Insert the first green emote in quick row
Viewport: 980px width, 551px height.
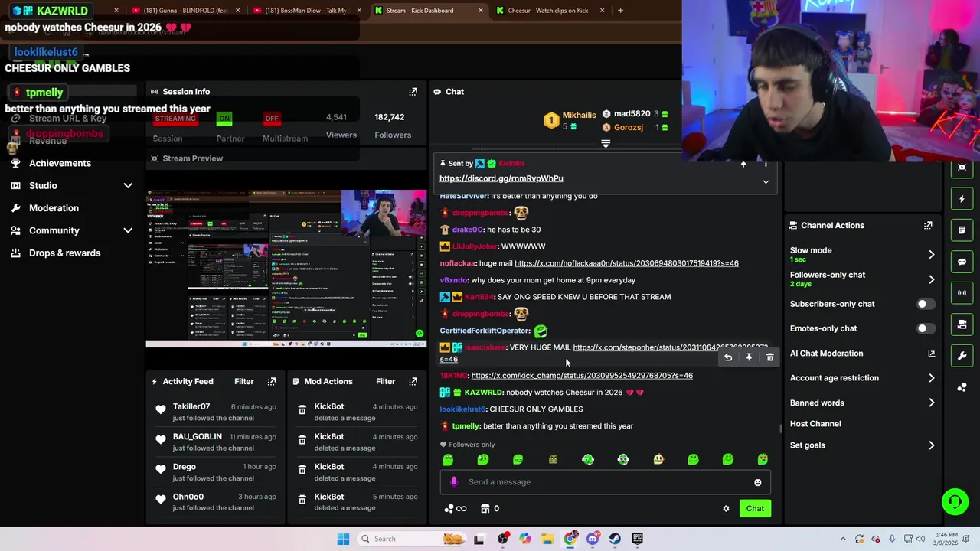[x=448, y=459]
